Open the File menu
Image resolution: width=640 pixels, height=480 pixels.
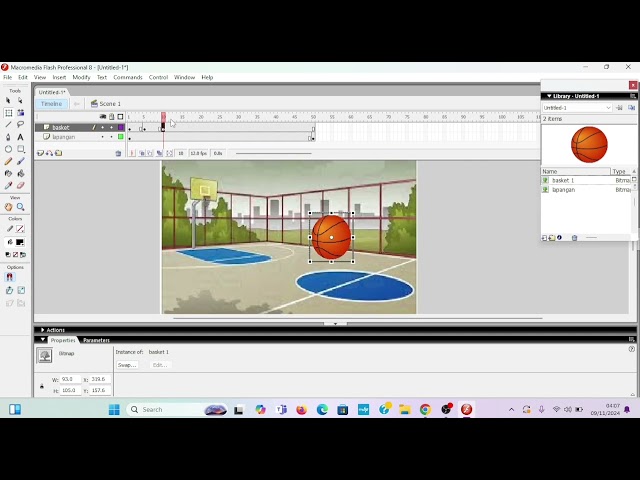click(8, 77)
